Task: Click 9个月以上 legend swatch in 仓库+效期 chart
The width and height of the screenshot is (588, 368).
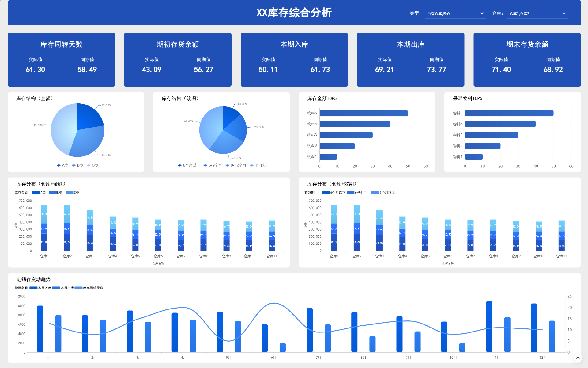Action: point(375,193)
